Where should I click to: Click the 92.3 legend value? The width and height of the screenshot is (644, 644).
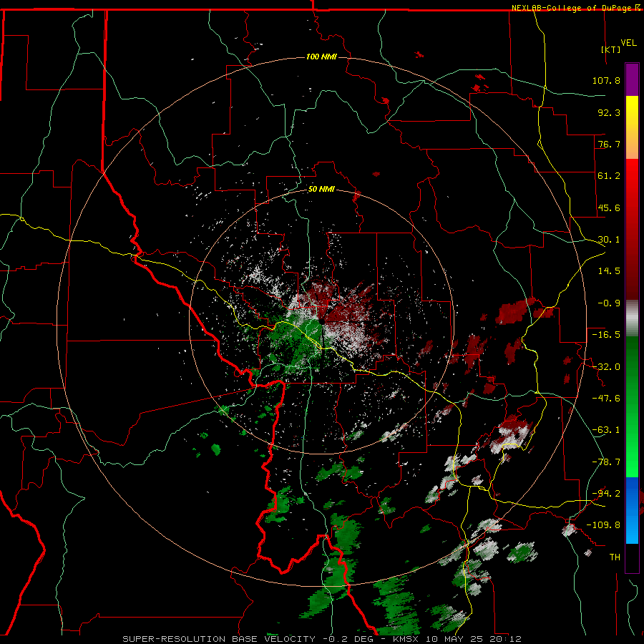point(609,112)
